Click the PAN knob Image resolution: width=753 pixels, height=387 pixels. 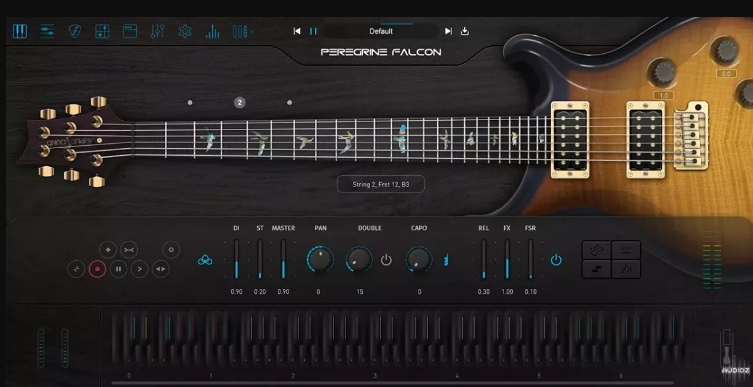320,260
